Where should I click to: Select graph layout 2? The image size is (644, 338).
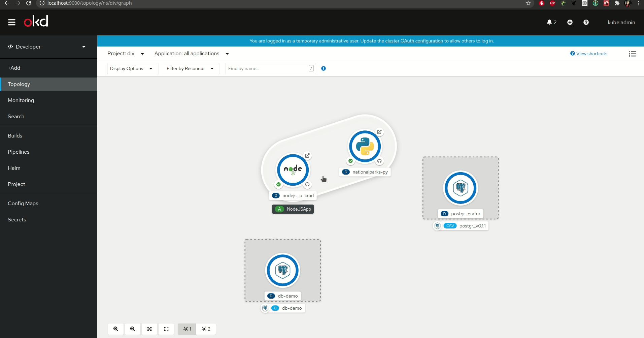click(206, 329)
